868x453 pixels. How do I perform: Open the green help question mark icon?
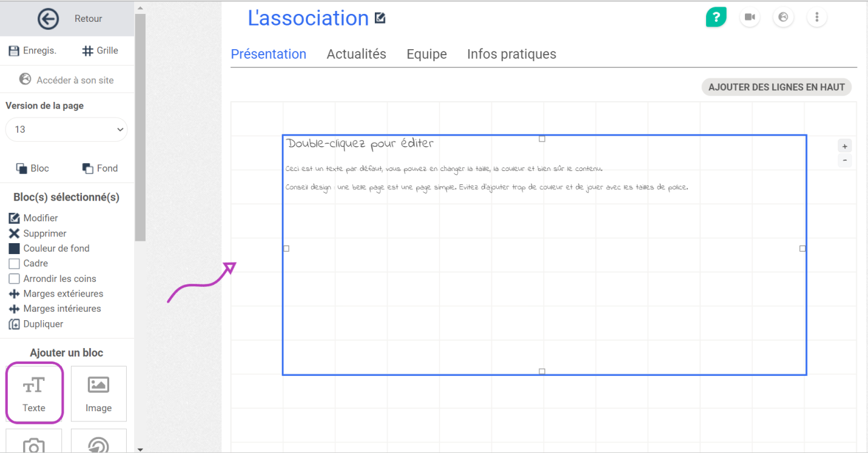click(716, 17)
